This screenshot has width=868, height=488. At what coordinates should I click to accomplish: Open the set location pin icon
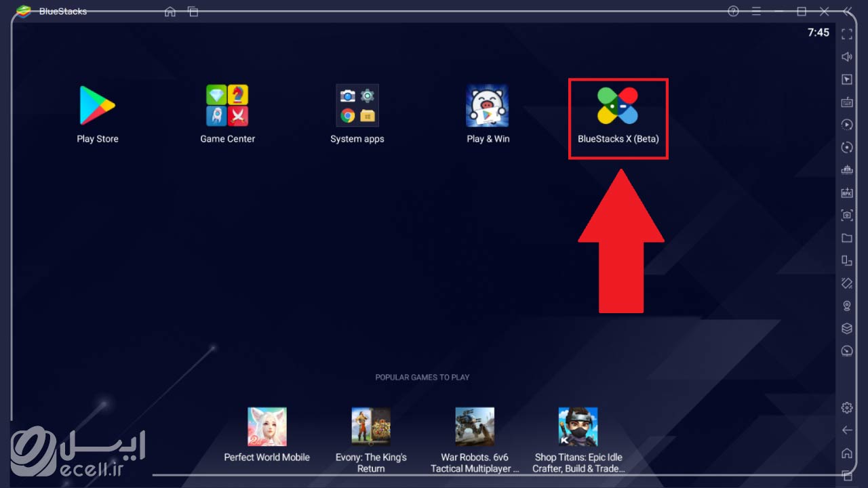click(847, 306)
